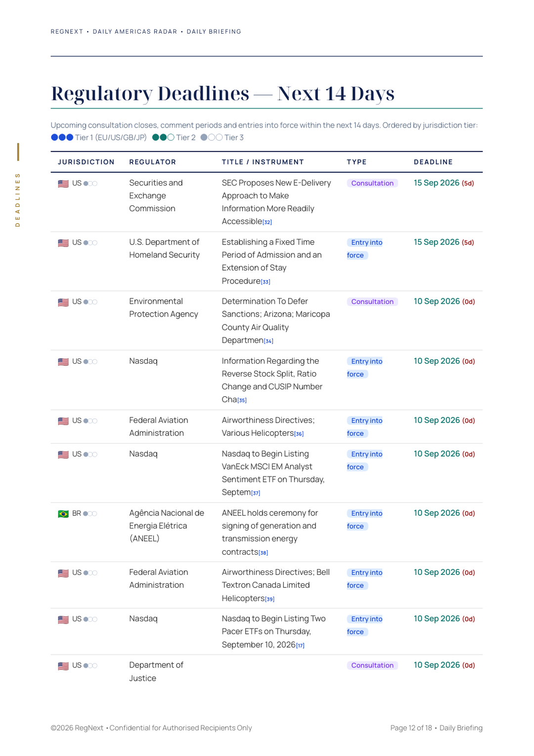Click Entry into force tag in ANEEL row
534x756 pixels.
(365, 520)
